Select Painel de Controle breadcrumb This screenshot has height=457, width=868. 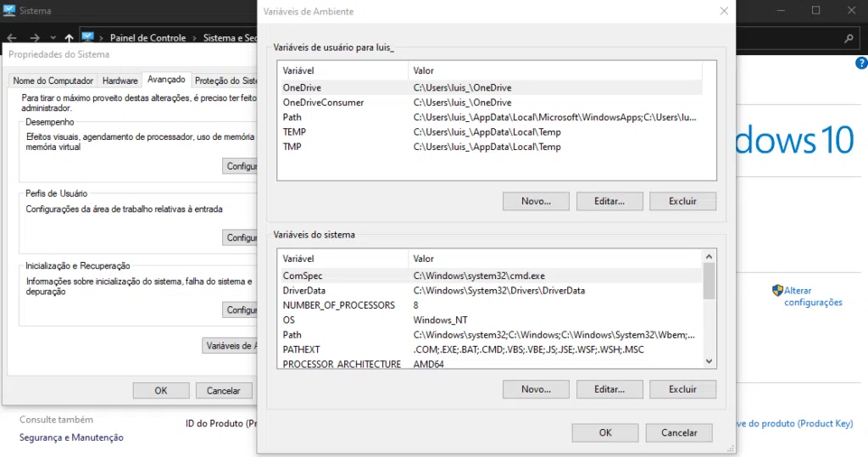[147, 37]
